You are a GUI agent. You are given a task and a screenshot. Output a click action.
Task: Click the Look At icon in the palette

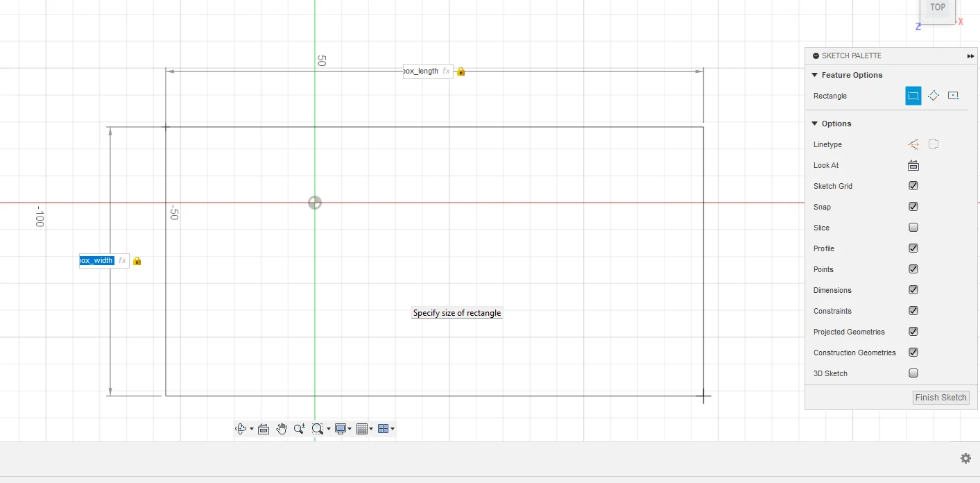click(x=913, y=165)
